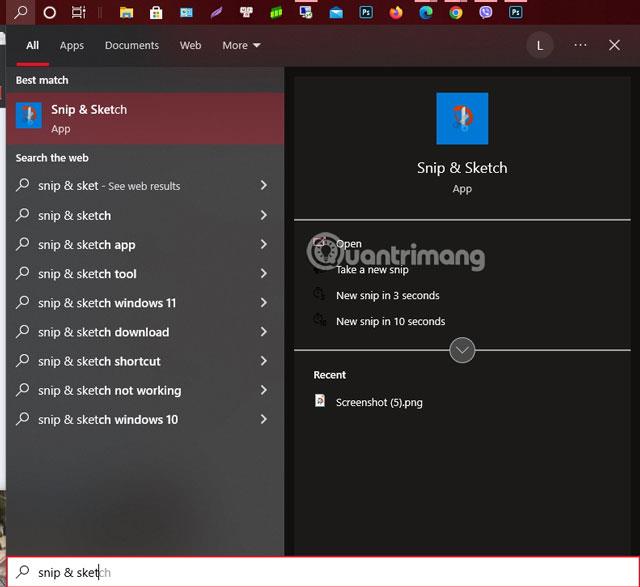This screenshot has width=640, height=587.
Task: Launch Microsoft Store from the taskbar
Action: click(x=156, y=13)
